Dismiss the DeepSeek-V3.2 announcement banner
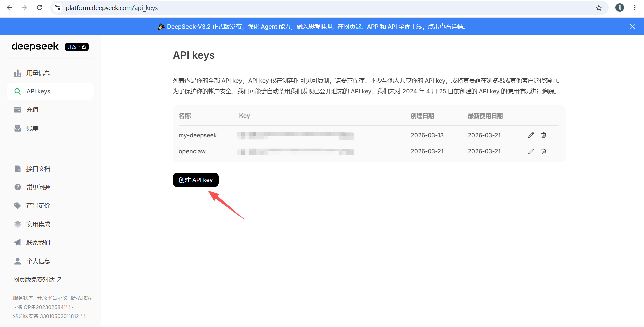The image size is (644, 327). [x=633, y=27]
